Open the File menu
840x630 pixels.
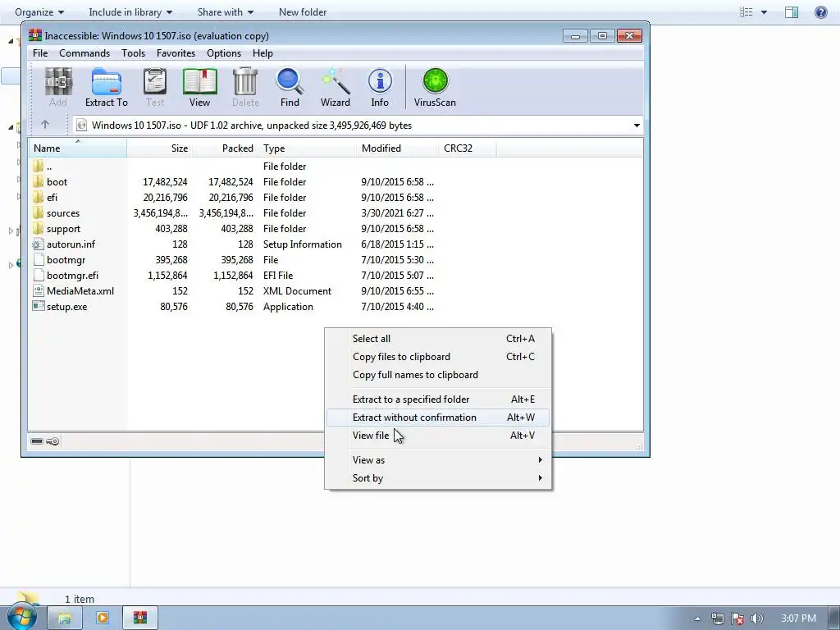click(40, 53)
